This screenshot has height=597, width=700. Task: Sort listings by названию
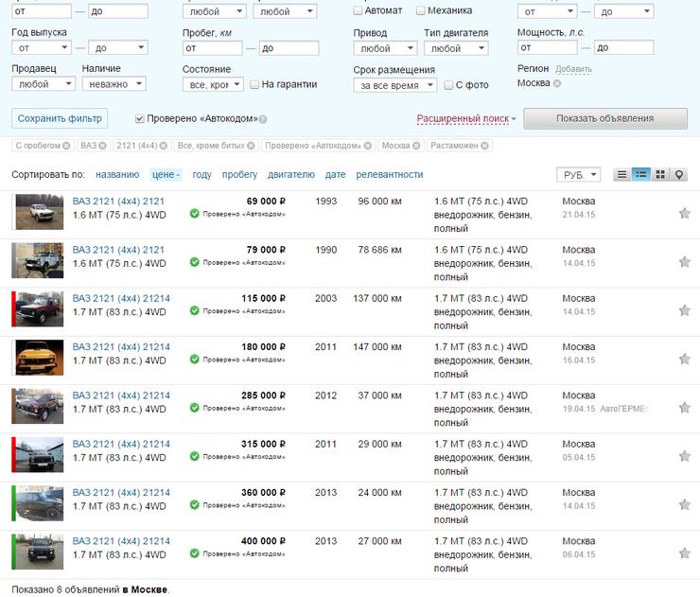tap(117, 175)
